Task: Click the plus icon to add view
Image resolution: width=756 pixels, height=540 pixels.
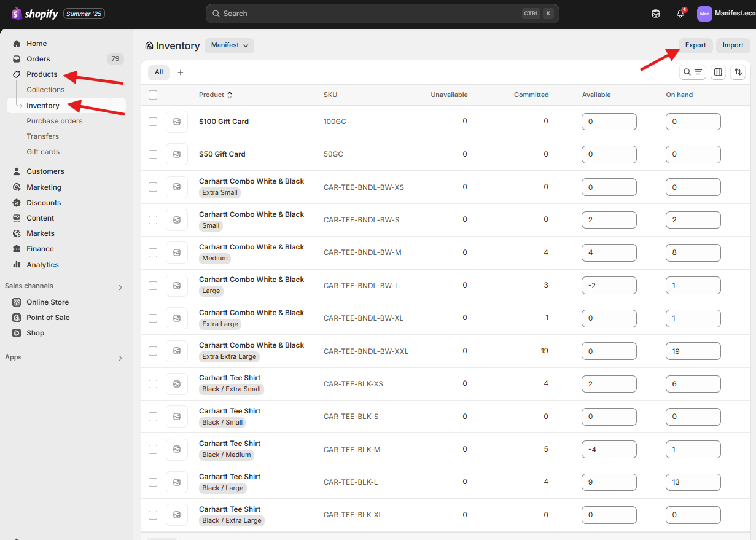Action: pos(181,72)
